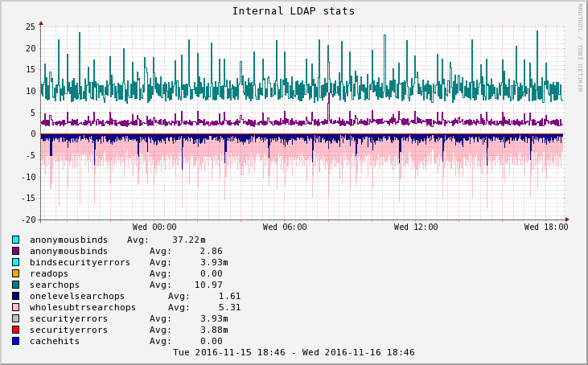The width and height of the screenshot is (588, 365).
Task: Click the searchops average value '10.97'
Action: click(x=208, y=285)
